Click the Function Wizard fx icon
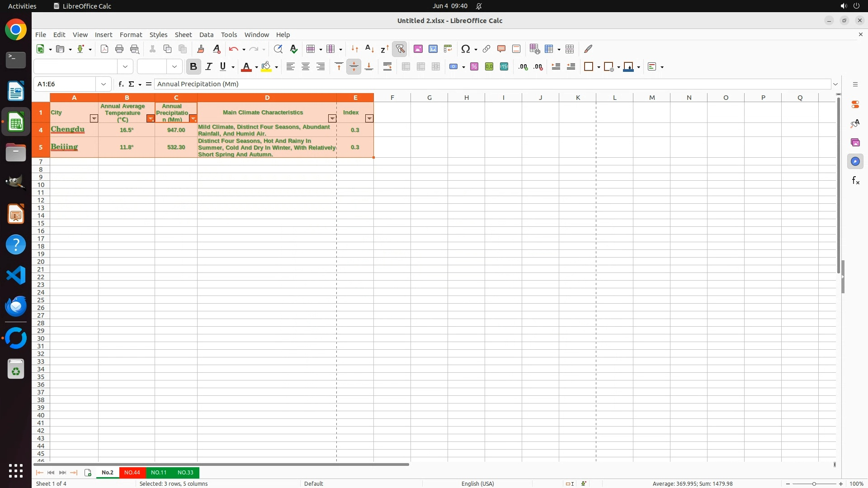Image resolution: width=868 pixels, height=488 pixels. 121,84
